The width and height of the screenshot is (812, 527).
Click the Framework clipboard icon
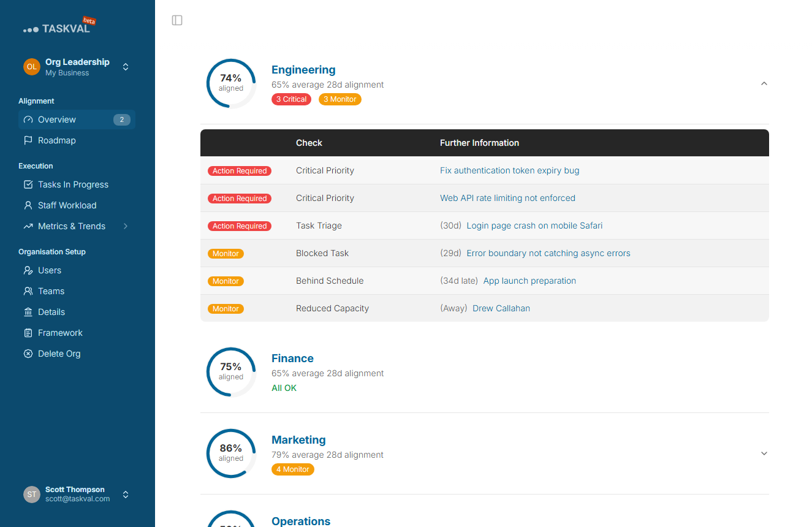point(28,333)
